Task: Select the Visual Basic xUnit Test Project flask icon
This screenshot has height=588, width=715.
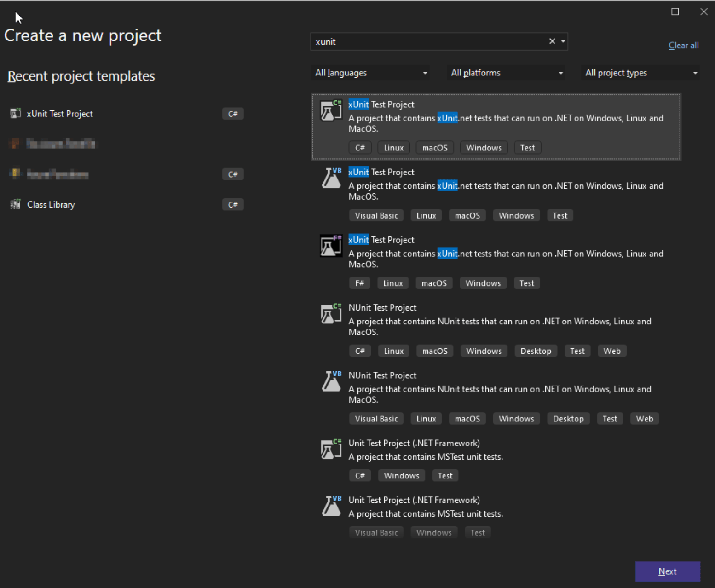Action: (x=331, y=178)
